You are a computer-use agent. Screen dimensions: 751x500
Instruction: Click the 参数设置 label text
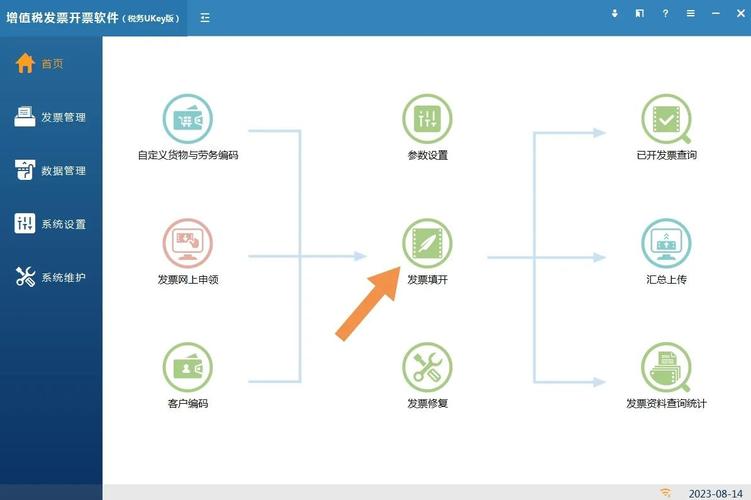427,155
